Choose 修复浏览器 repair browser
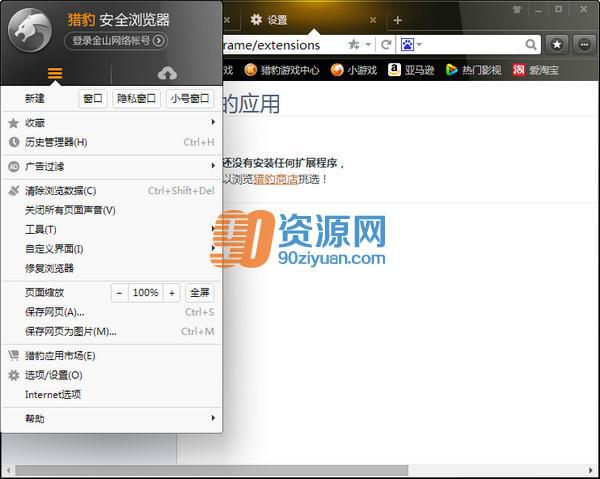 point(111,268)
